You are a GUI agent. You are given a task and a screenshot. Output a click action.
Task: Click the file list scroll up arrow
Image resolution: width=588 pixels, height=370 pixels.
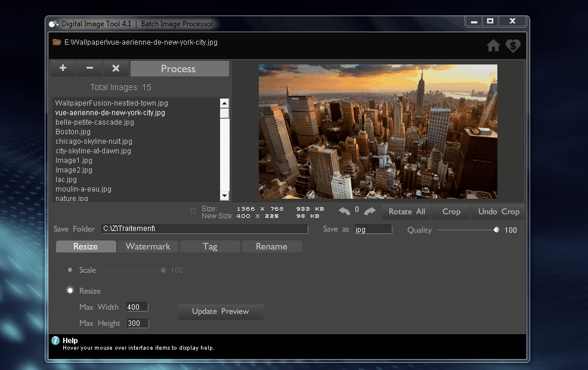click(224, 103)
